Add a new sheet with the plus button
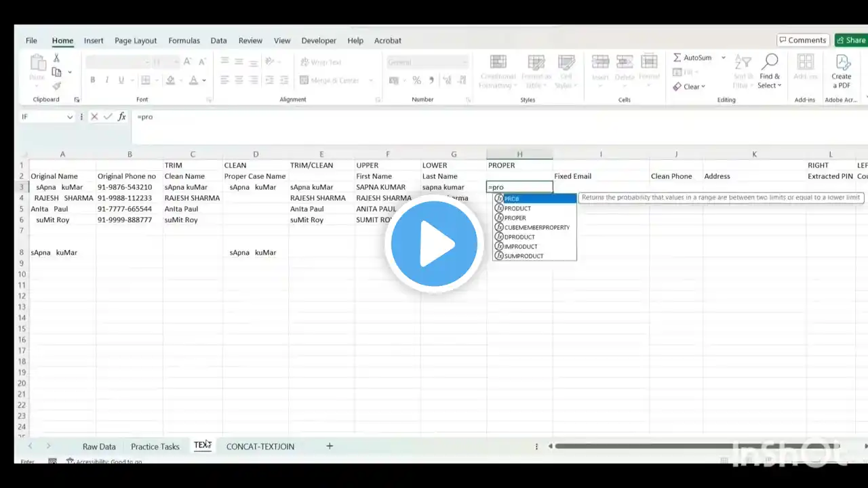Image resolution: width=868 pixels, height=488 pixels. [x=330, y=446]
